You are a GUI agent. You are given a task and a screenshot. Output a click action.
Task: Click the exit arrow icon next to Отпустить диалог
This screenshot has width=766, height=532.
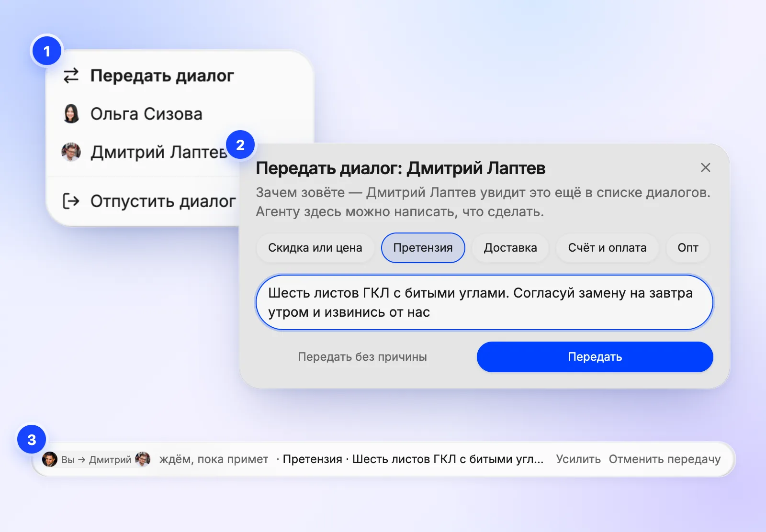[71, 201]
